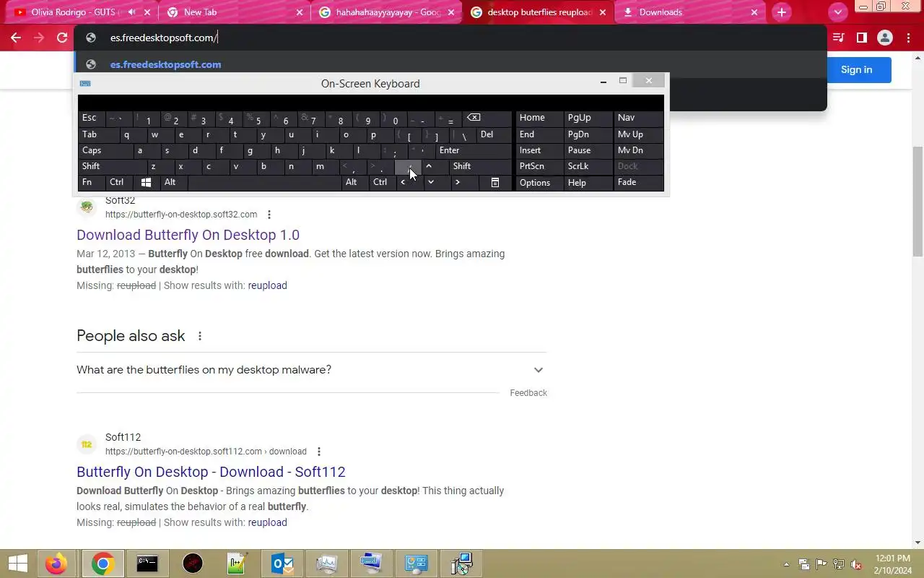Open Soft32 result three-dot options

269,215
